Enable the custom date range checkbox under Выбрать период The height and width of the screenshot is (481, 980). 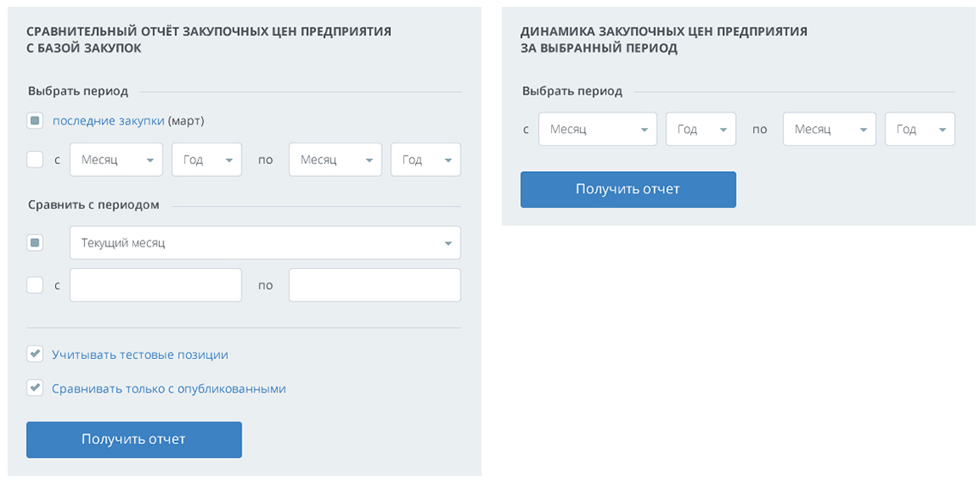coord(35,160)
